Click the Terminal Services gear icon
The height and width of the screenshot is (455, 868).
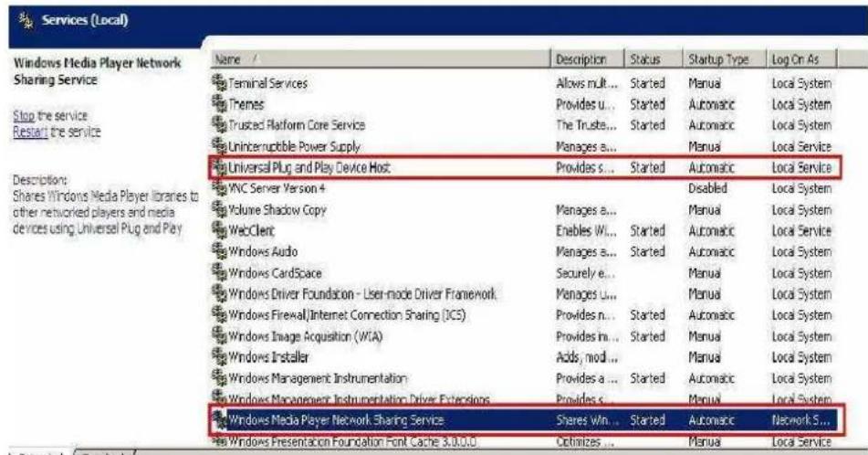pyautogui.click(x=220, y=83)
